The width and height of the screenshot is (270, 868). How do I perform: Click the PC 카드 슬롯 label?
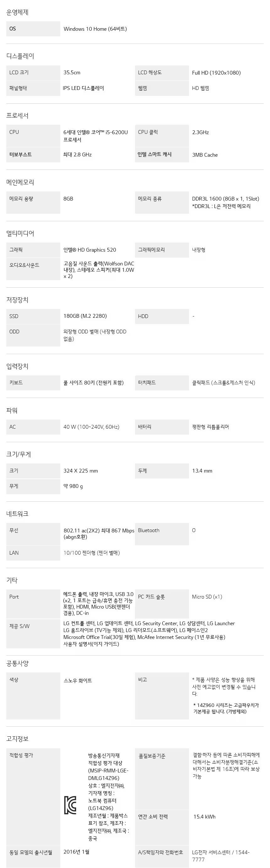pyautogui.click(x=152, y=597)
